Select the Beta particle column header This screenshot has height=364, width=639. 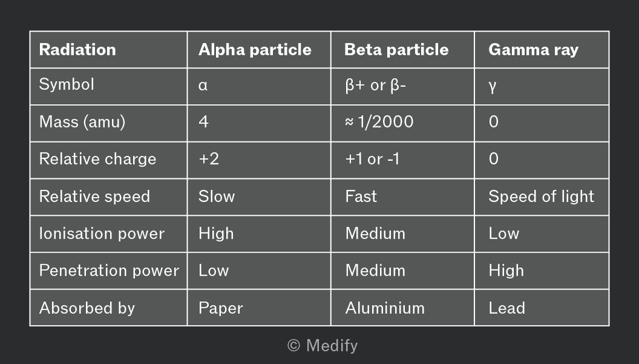[x=402, y=50]
